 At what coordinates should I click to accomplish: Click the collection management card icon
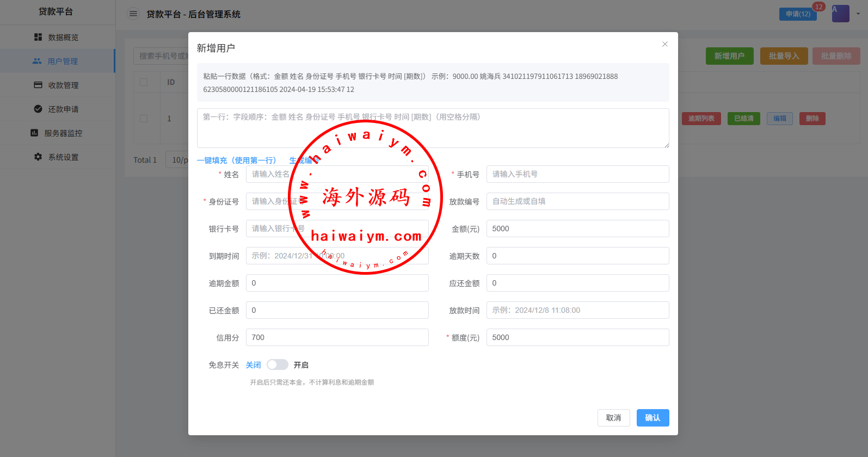click(38, 85)
